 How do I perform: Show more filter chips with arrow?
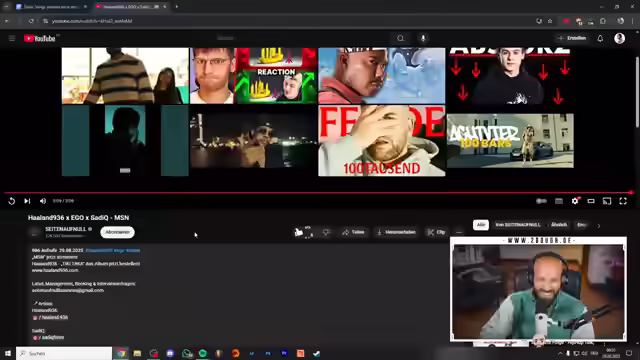pyautogui.click(x=599, y=225)
